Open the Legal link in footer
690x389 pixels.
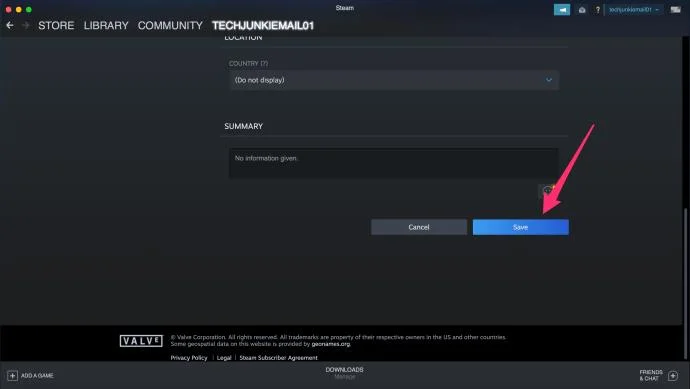click(x=224, y=358)
